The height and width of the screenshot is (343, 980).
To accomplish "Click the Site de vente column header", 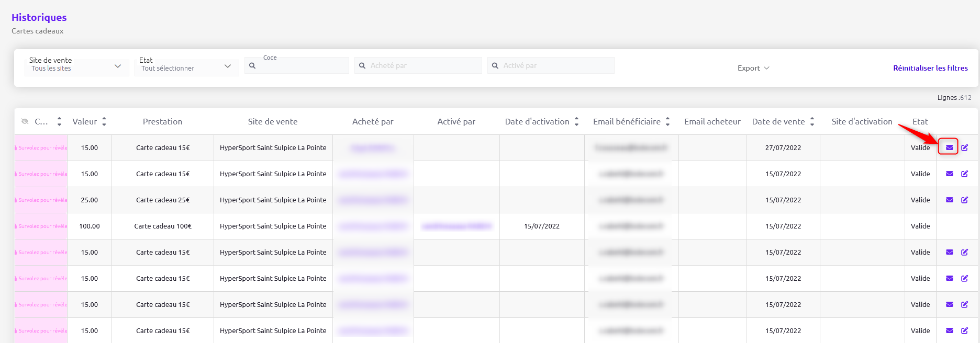I will (x=273, y=121).
